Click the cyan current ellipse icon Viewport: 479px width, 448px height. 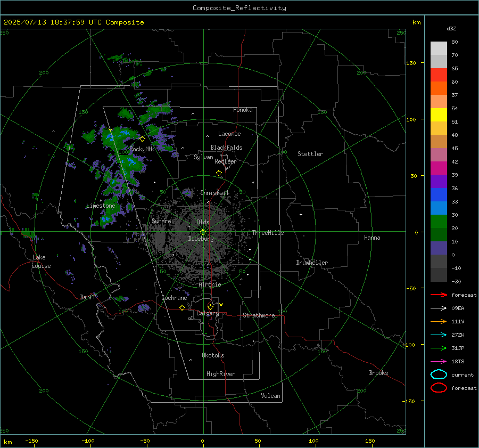tap(439, 374)
